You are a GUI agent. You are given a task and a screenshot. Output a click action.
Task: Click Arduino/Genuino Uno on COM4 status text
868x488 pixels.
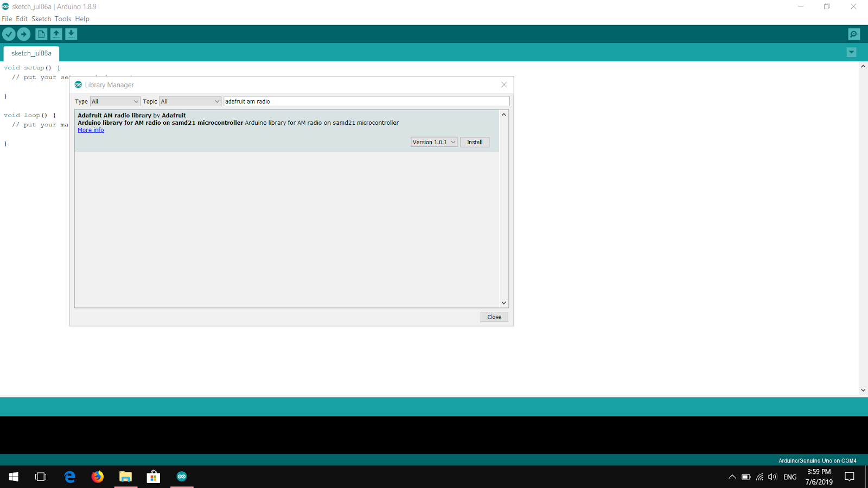[x=818, y=461]
